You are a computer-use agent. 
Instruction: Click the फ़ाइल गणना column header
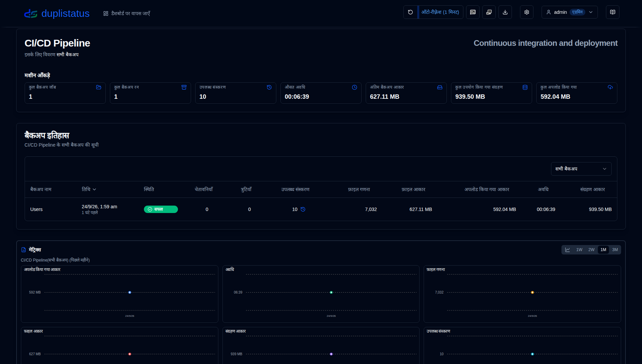(359, 189)
